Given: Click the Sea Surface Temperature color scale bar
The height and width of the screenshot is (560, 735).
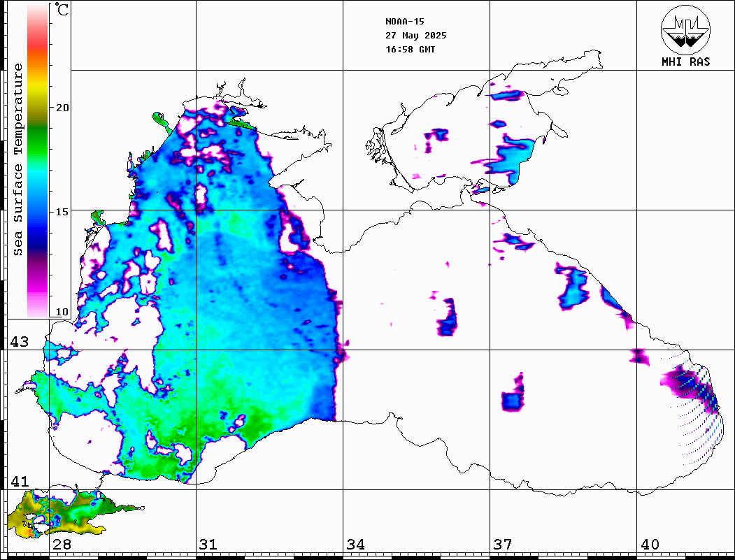Looking at the screenshot, I should pyautogui.click(x=38, y=161).
